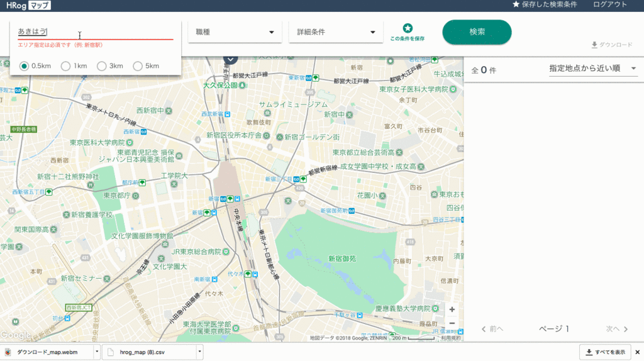Click the 新宿ゴールデン街 map marker

pos(280,137)
